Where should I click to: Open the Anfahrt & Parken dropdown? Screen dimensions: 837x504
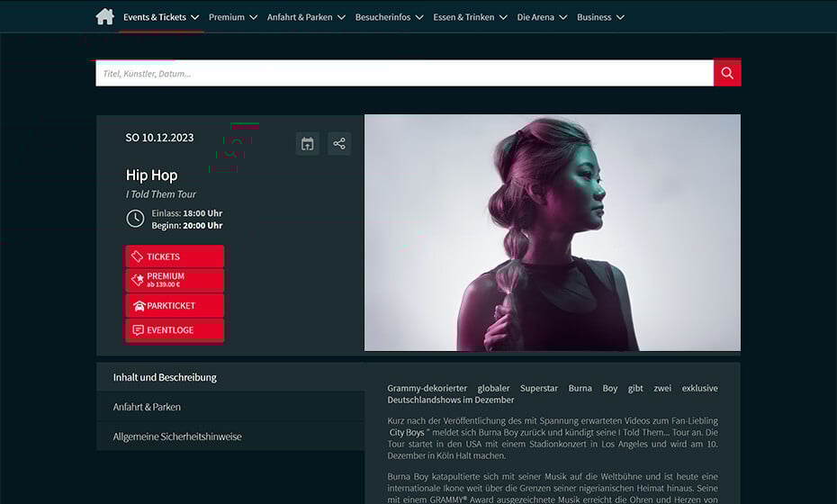click(x=306, y=17)
